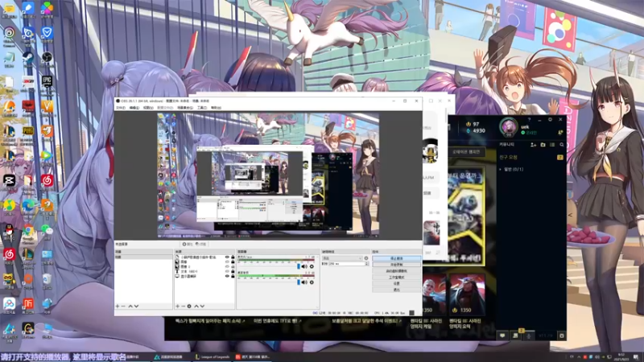Screen dimensions: 644x362
Task: Switch to League of Legends in the taskbar
Action: pos(213,356)
